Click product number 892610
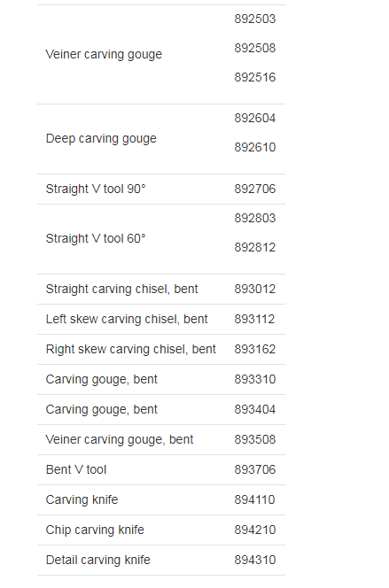The image size is (389, 588). tap(254, 147)
